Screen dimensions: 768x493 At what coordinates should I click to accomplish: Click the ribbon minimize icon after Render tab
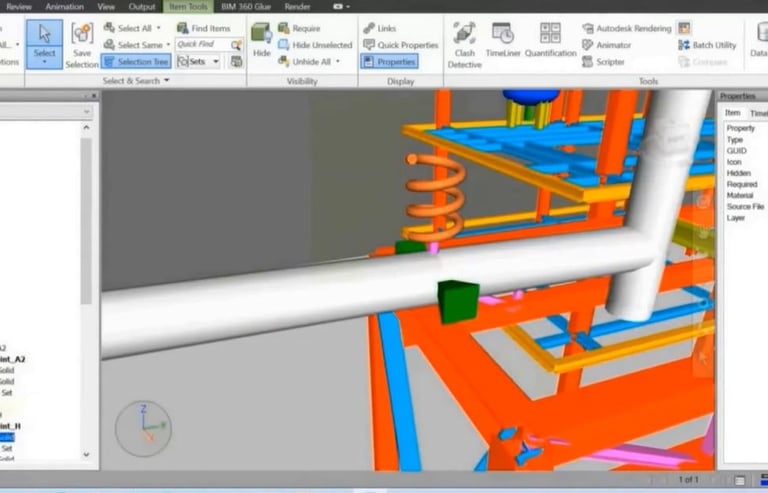pos(337,7)
